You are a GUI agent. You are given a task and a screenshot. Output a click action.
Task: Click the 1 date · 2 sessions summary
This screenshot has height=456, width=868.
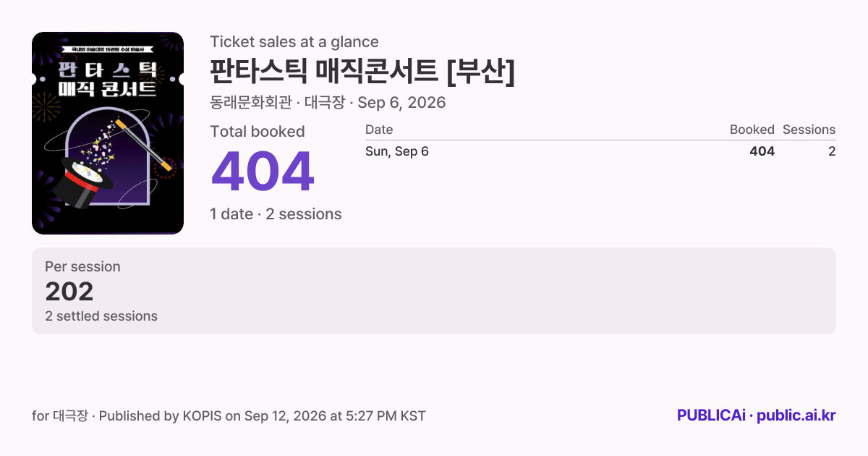(276, 214)
